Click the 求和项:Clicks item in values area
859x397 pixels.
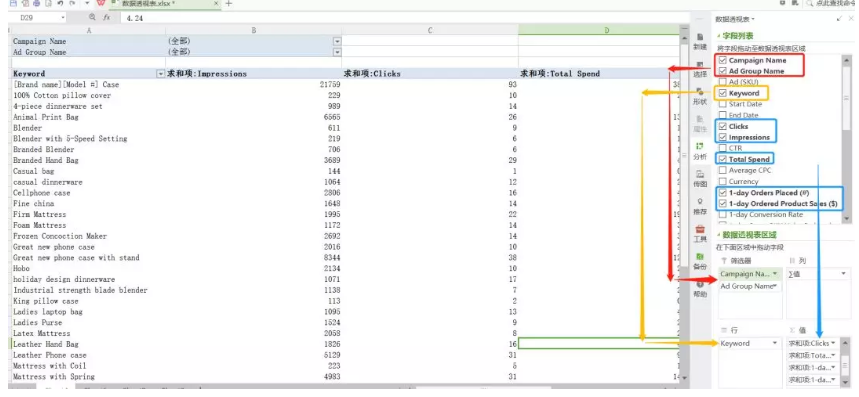click(x=812, y=343)
